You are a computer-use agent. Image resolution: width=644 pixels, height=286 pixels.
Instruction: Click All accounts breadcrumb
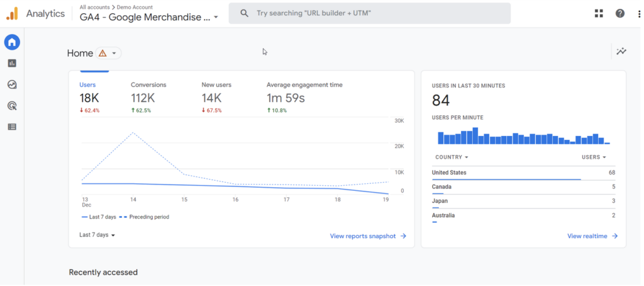tap(95, 7)
